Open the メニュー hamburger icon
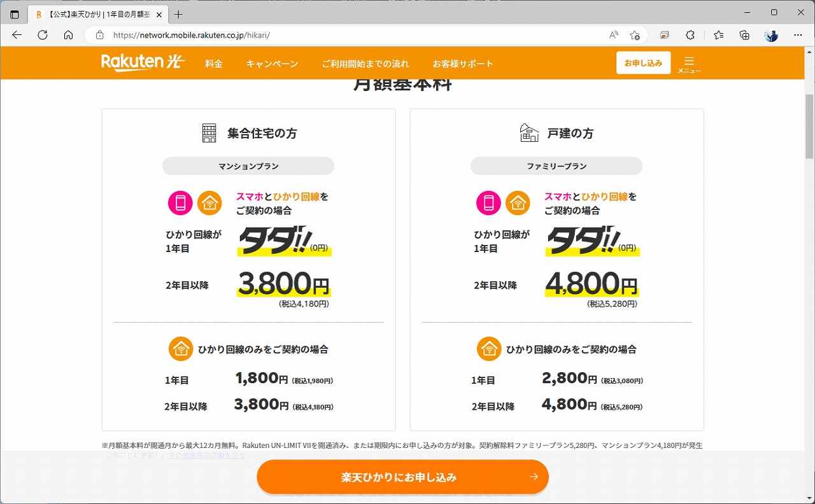 point(690,62)
